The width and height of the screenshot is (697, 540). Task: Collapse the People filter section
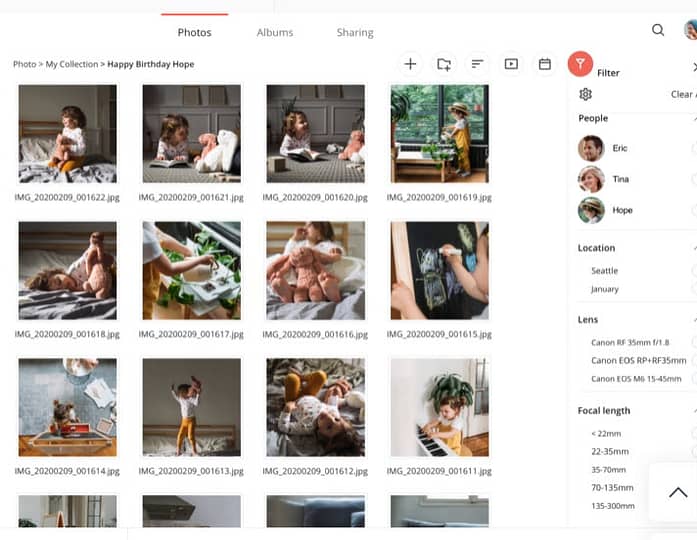click(x=694, y=119)
